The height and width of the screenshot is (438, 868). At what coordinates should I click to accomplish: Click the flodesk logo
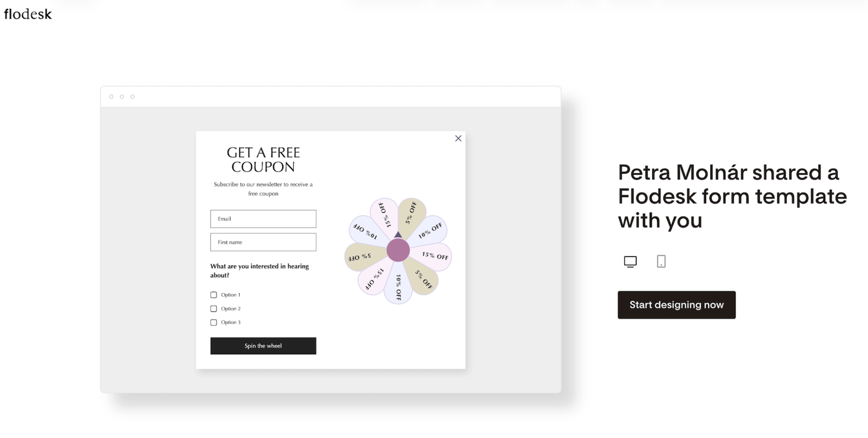(x=28, y=14)
